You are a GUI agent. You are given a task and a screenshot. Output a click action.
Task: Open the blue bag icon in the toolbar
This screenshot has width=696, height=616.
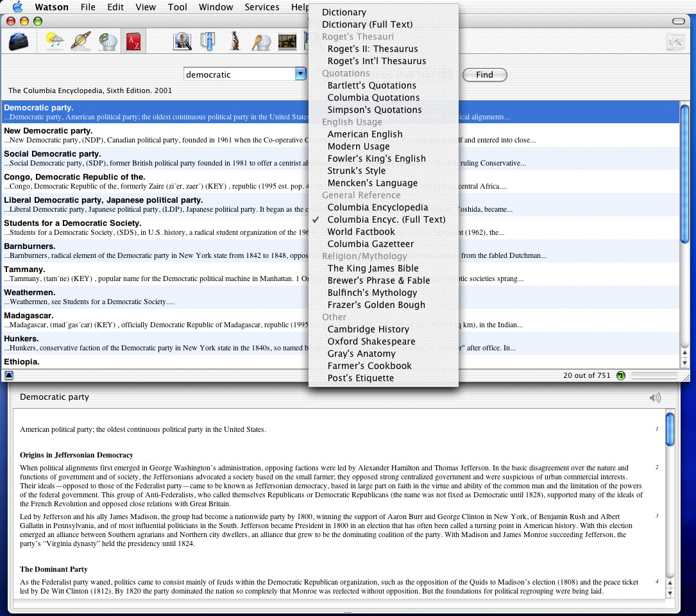click(x=19, y=42)
